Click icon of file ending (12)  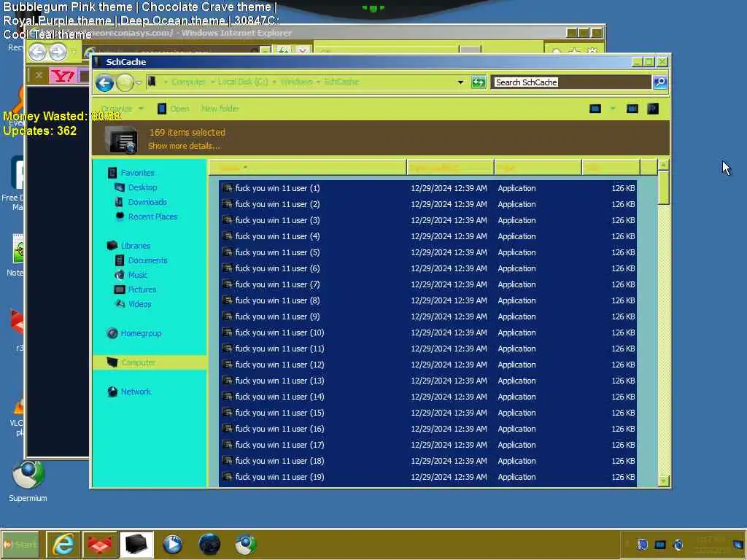click(228, 365)
